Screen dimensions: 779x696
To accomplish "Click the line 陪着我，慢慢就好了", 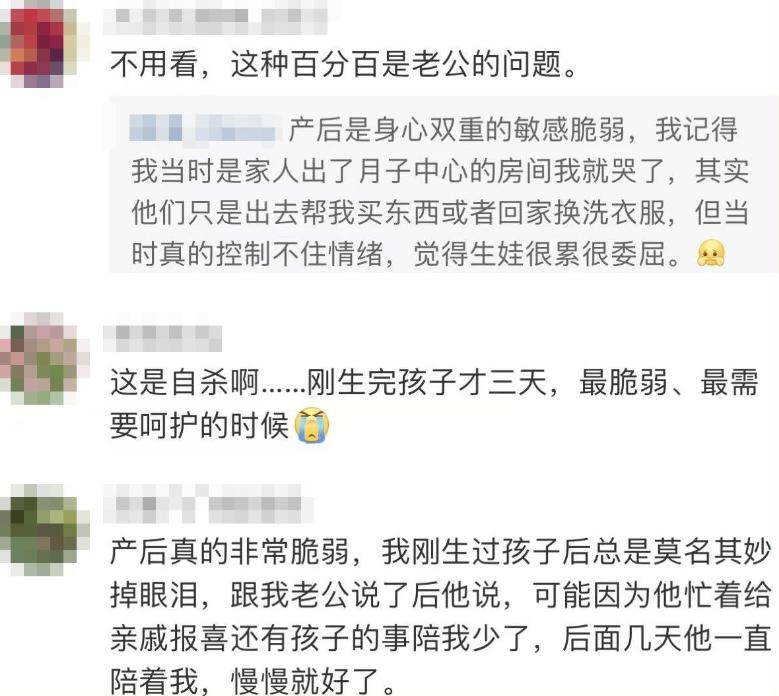I will [252, 681].
